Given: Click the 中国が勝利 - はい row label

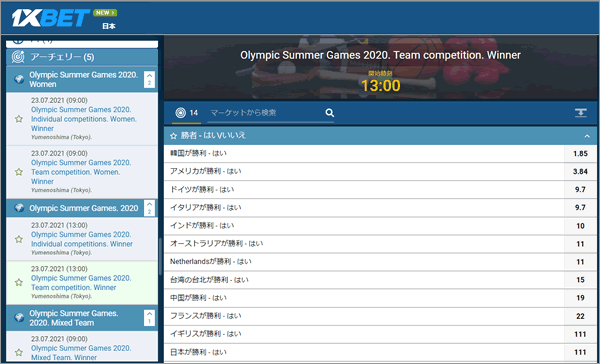Looking at the screenshot, I should [x=198, y=298].
